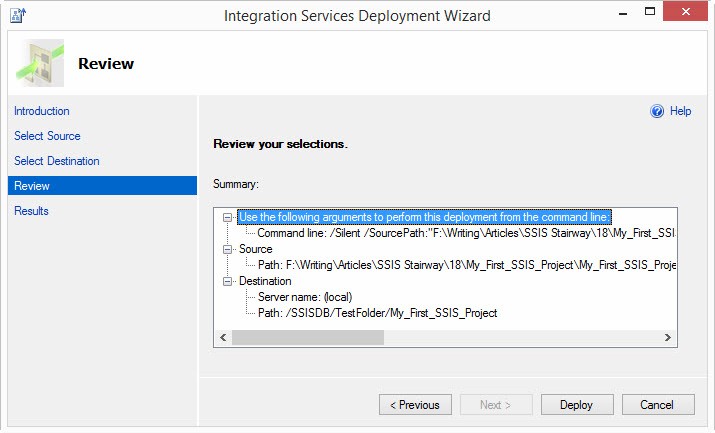Collapse the Source tree node
The image size is (715, 433).
[229, 249]
